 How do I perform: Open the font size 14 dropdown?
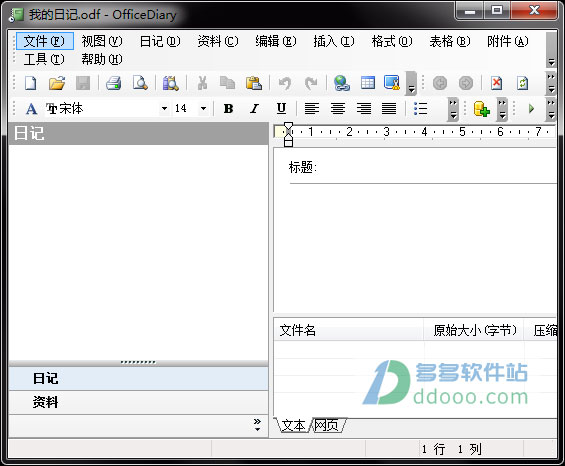[x=204, y=108]
